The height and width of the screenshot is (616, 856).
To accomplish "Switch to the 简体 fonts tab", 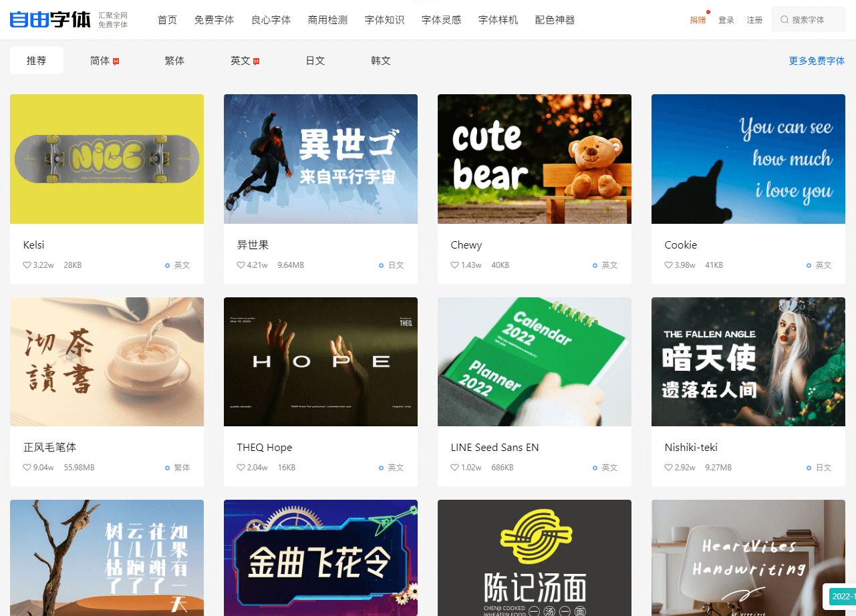I will 100,61.
